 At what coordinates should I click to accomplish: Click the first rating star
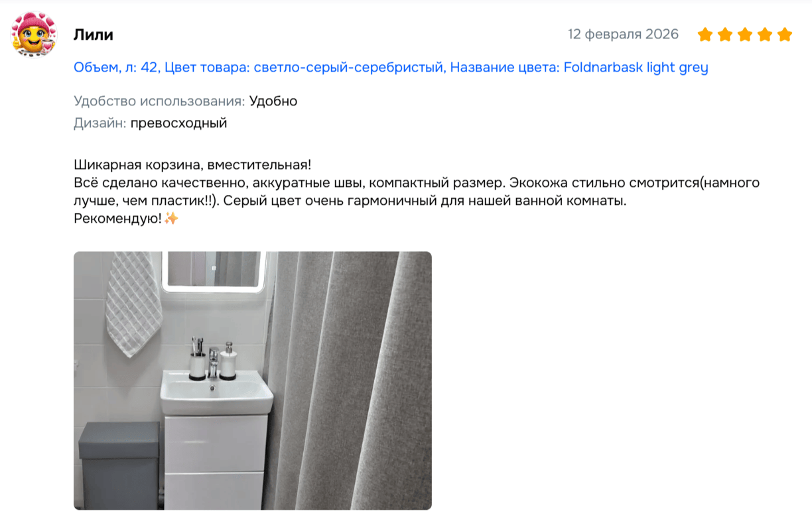click(x=705, y=34)
